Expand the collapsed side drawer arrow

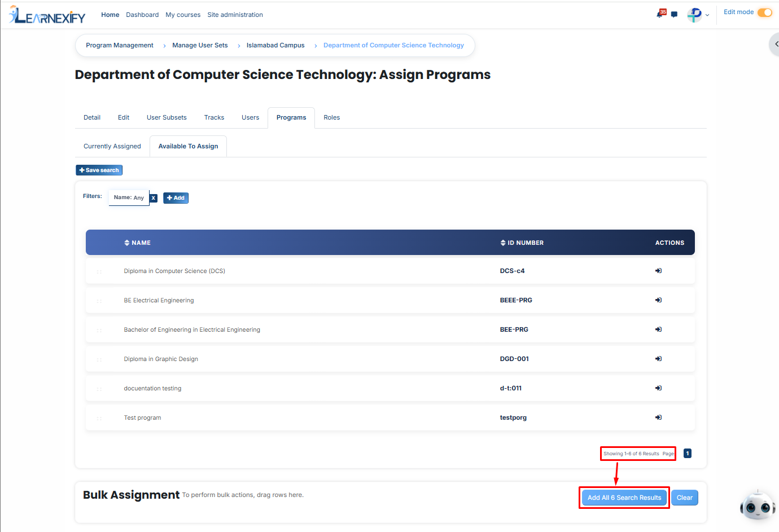[775, 44]
